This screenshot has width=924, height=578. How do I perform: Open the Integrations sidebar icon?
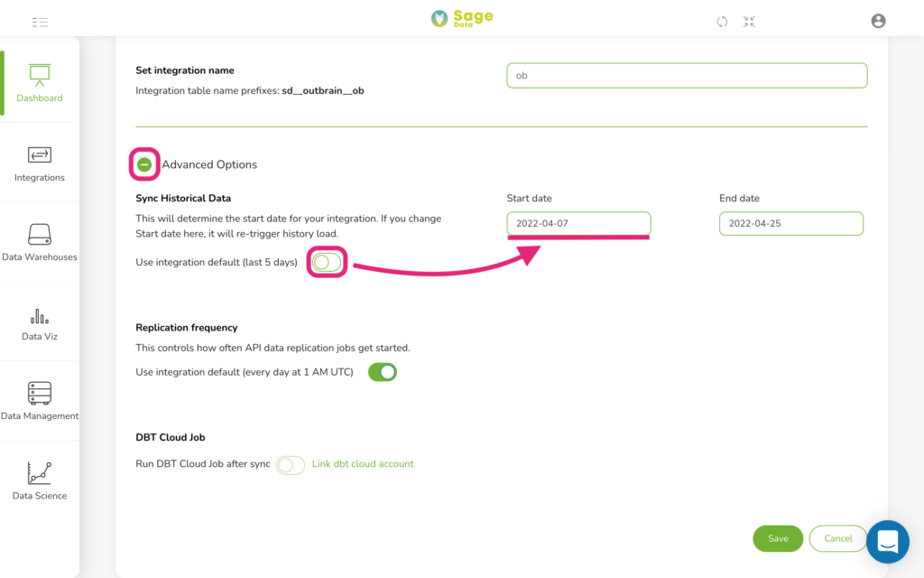(40, 154)
